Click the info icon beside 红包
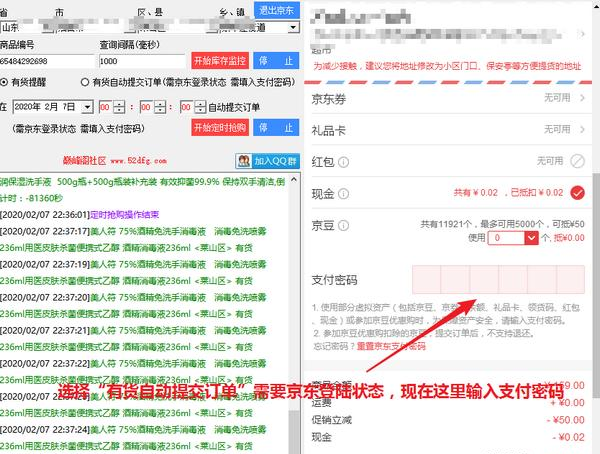This screenshot has height=454, width=600. (x=344, y=162)
